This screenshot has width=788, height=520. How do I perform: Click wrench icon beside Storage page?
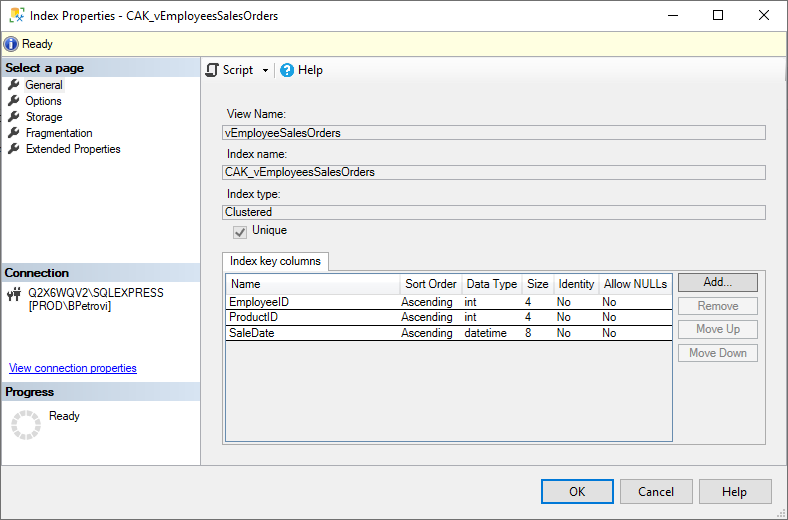(14, 117)
